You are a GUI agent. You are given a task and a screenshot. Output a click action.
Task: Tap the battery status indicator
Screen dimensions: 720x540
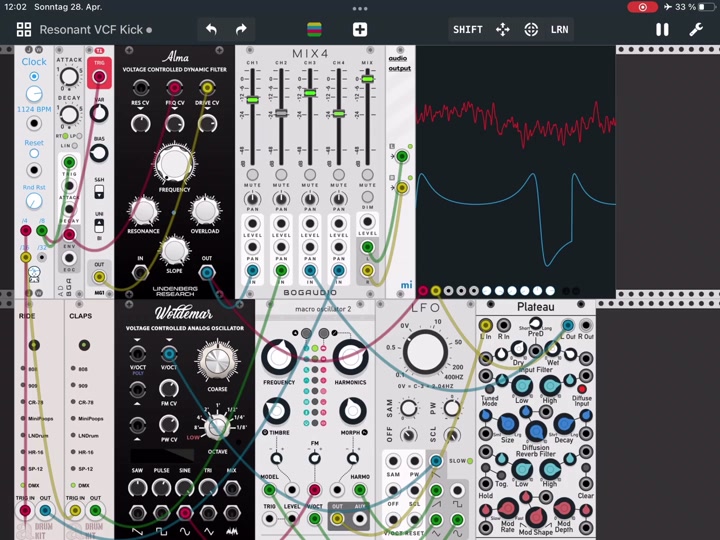(707, 7)
